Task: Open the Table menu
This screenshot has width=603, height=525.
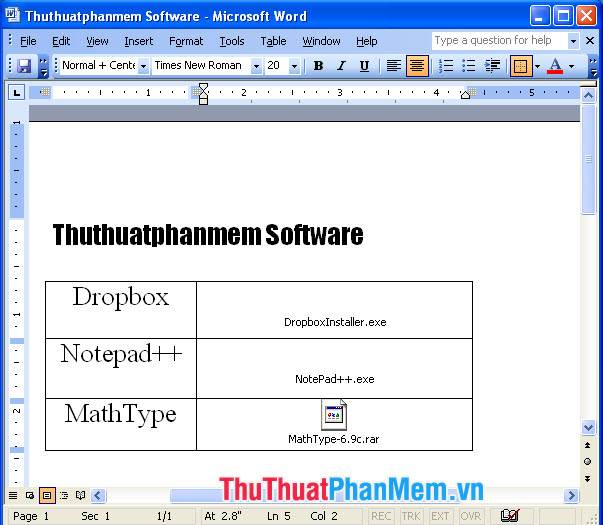Action: (273, 41)
